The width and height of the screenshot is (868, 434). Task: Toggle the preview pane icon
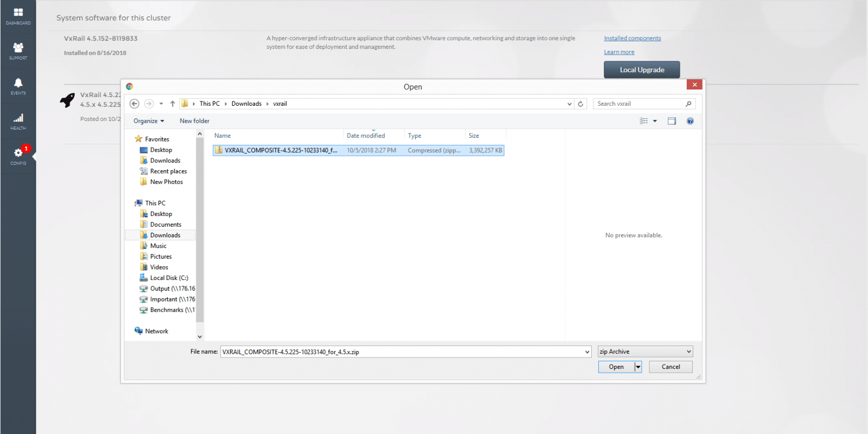point(672,121)
